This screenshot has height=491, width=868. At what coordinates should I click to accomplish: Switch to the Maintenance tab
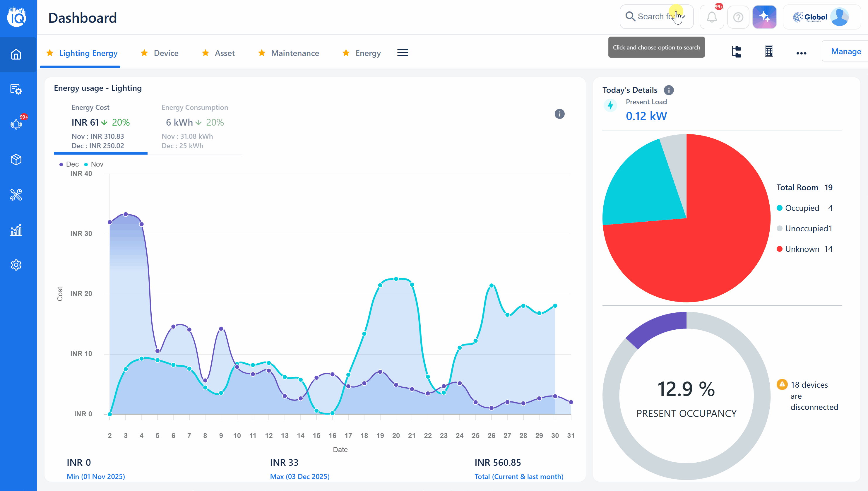(x=295, y=53)
